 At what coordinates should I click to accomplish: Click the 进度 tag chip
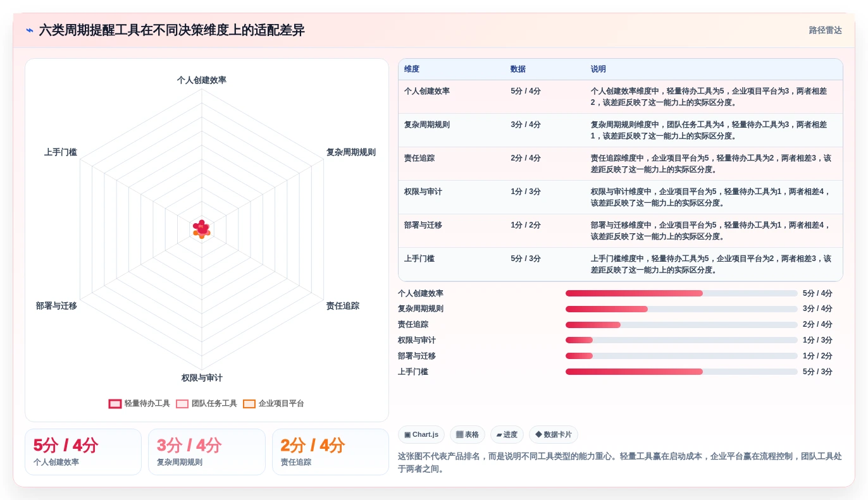507,435
